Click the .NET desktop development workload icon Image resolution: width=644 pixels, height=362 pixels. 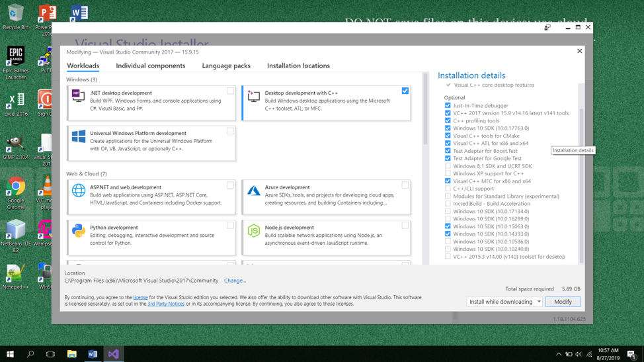tap(78, 96)
